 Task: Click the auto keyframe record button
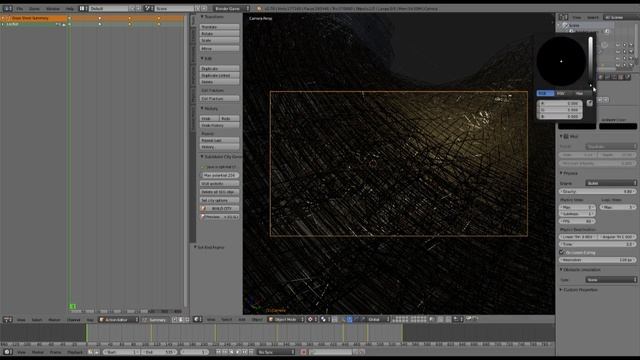click(x=303, y=352)
